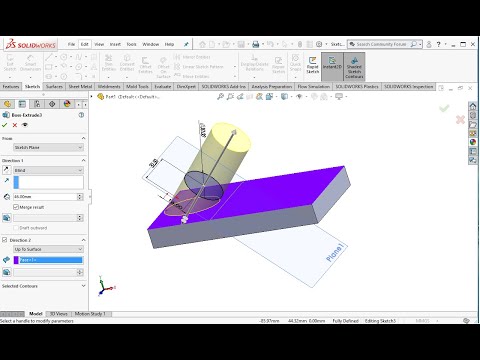
Task: Click the Previous View icon
Action: coord(240,97)
